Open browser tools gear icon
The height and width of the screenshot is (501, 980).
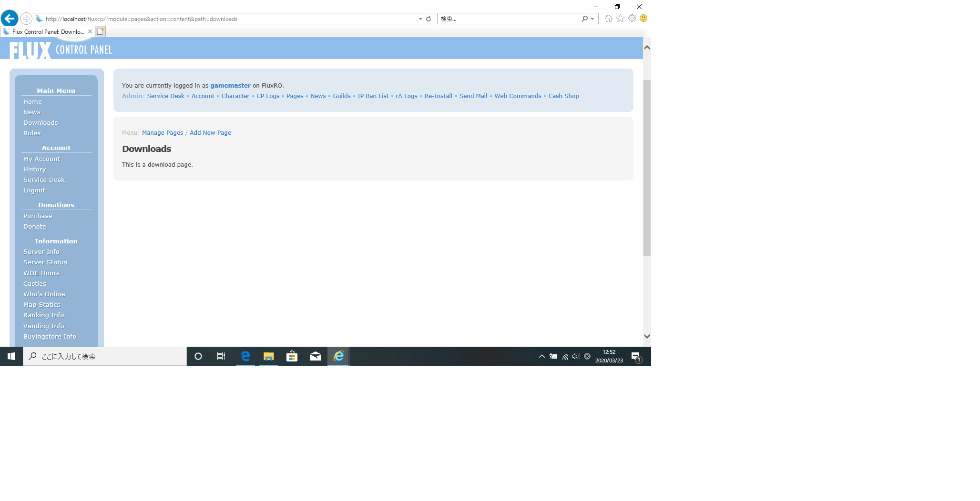click(x=632, y=19)
